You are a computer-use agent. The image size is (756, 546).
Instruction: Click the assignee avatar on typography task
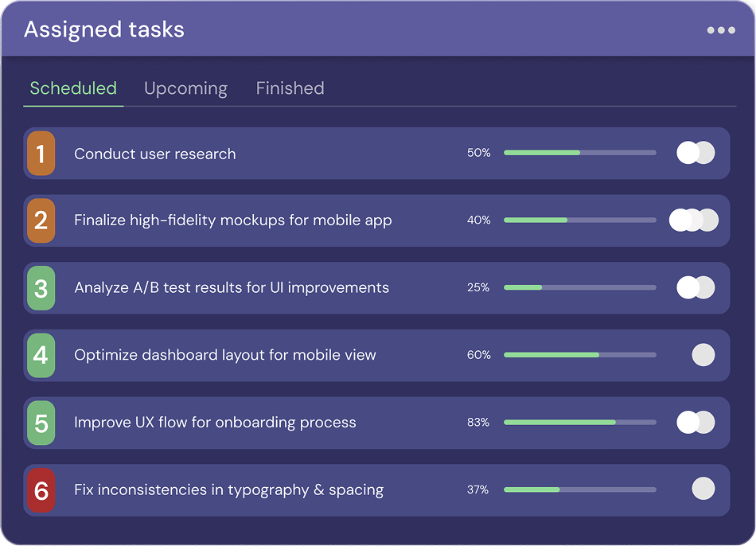703,489
